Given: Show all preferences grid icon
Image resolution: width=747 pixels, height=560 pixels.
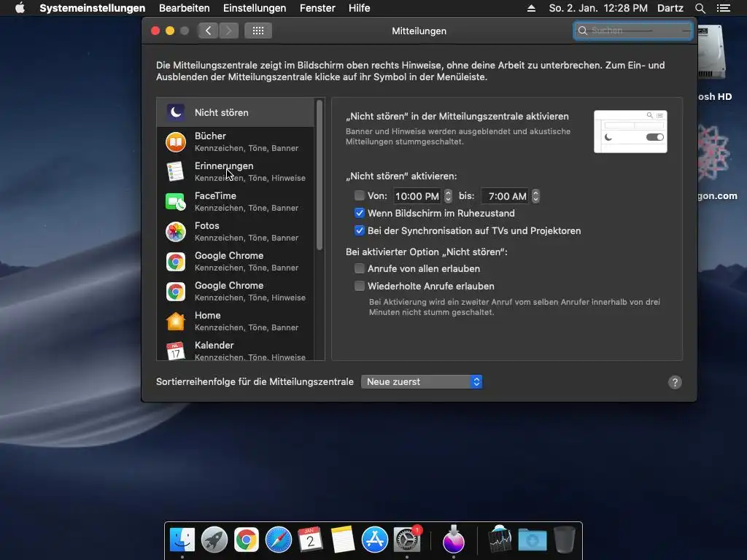Looking at the screenshot, I should tap(258, 31).
